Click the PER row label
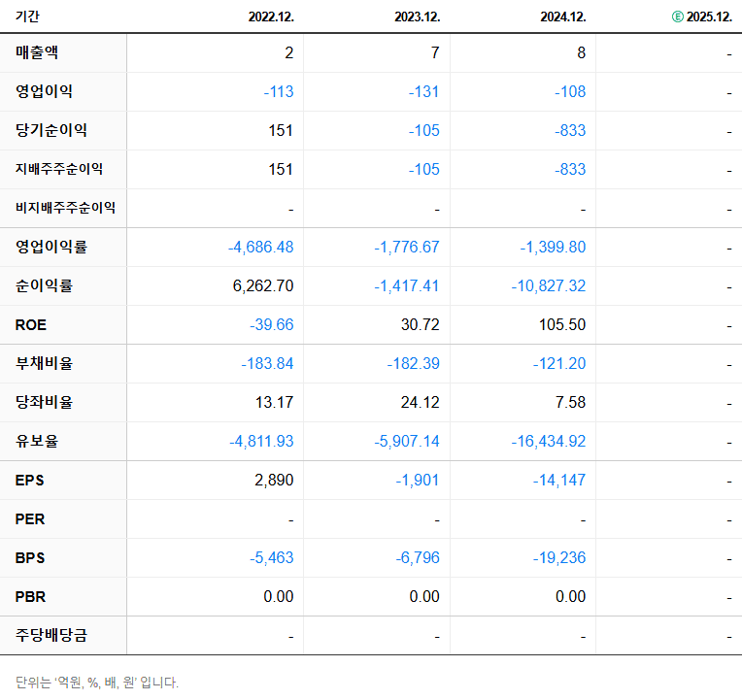 point(30,518)
